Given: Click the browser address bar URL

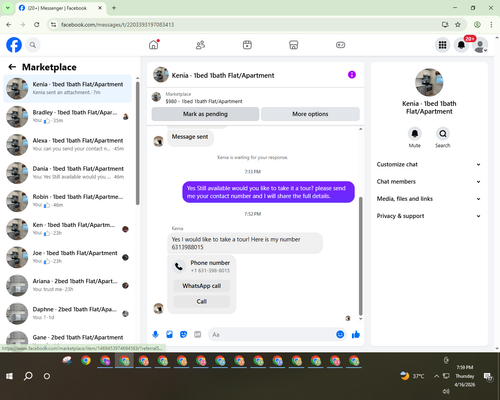Looking at the screenshot, I should tap(117, 24).
